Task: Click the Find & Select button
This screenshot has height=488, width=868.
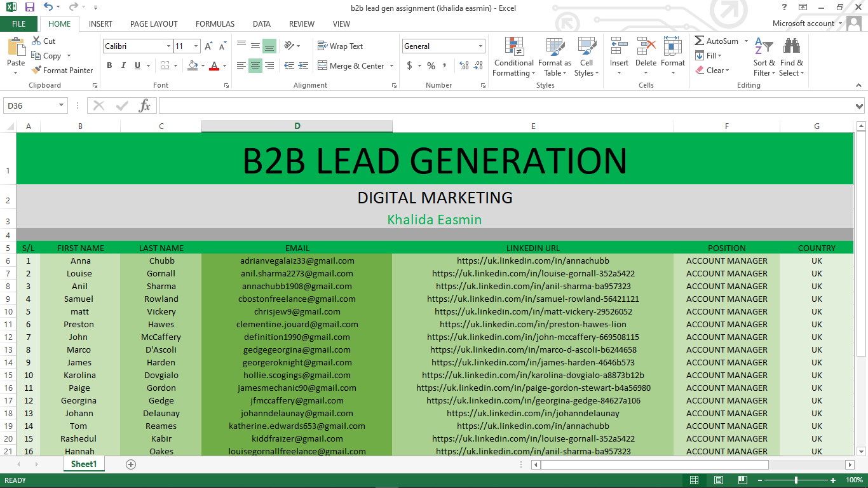Action: [792, 57]
